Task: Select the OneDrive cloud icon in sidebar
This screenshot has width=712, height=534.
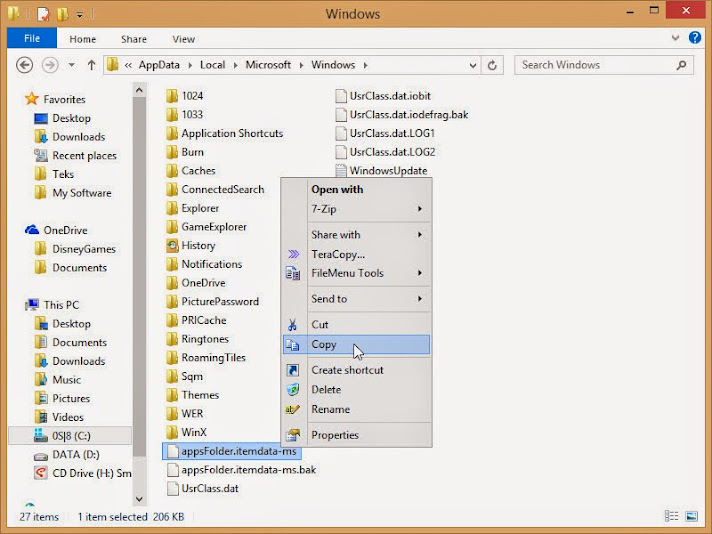Action: tap(32, 230)
